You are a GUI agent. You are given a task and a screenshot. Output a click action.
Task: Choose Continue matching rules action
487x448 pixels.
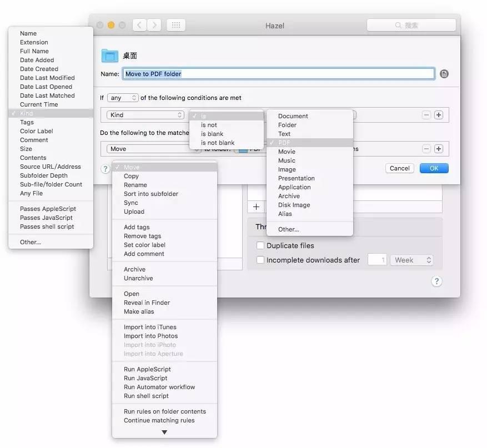pyautogui.click(x=159, y=420)
